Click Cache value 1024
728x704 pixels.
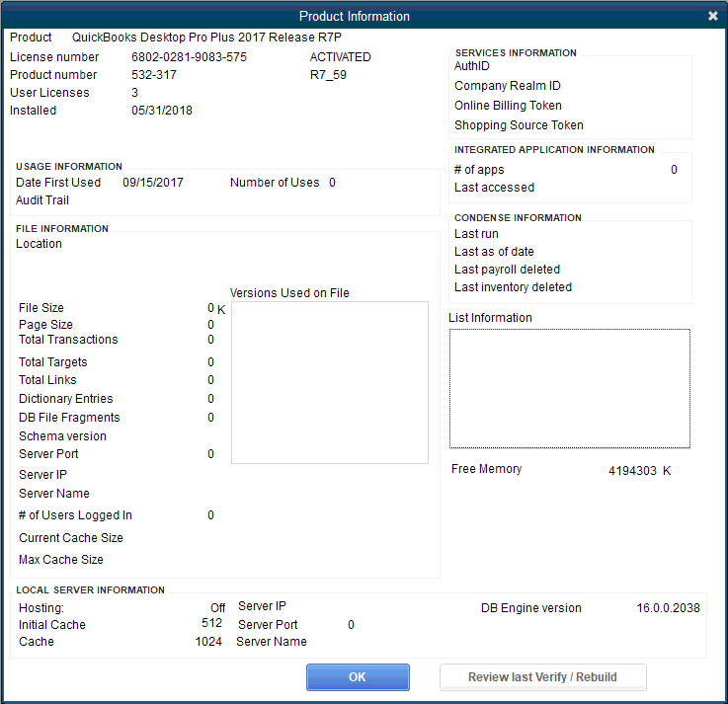pyautogui.click(x=208, y=642)
